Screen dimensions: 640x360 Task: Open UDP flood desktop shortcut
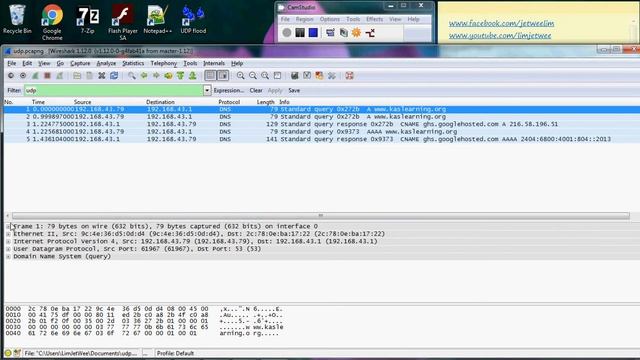pyautogui.click(x=193, y=19)
